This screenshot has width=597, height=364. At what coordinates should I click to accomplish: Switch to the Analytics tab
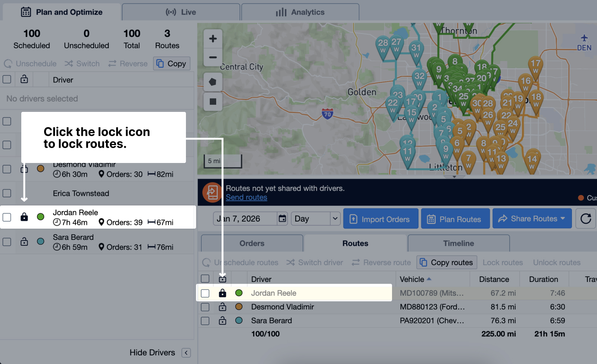[300, 12]
